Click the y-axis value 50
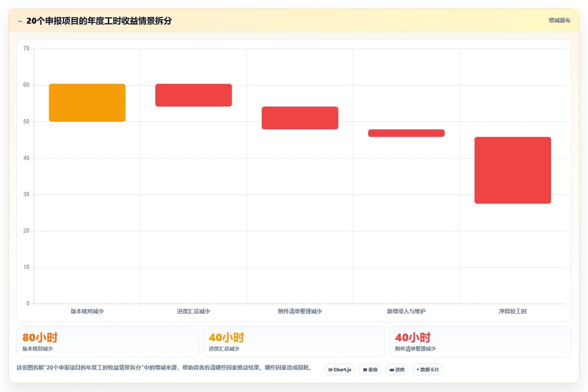The height and width of the screenshot is (392, 588). [26, 122]
